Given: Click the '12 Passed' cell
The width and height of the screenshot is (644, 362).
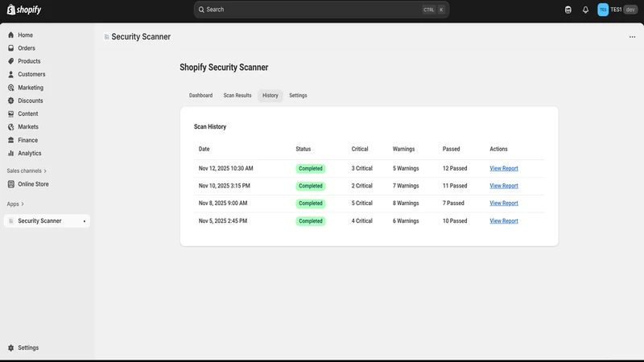Looking at the screenshot, I should point(455,168).
